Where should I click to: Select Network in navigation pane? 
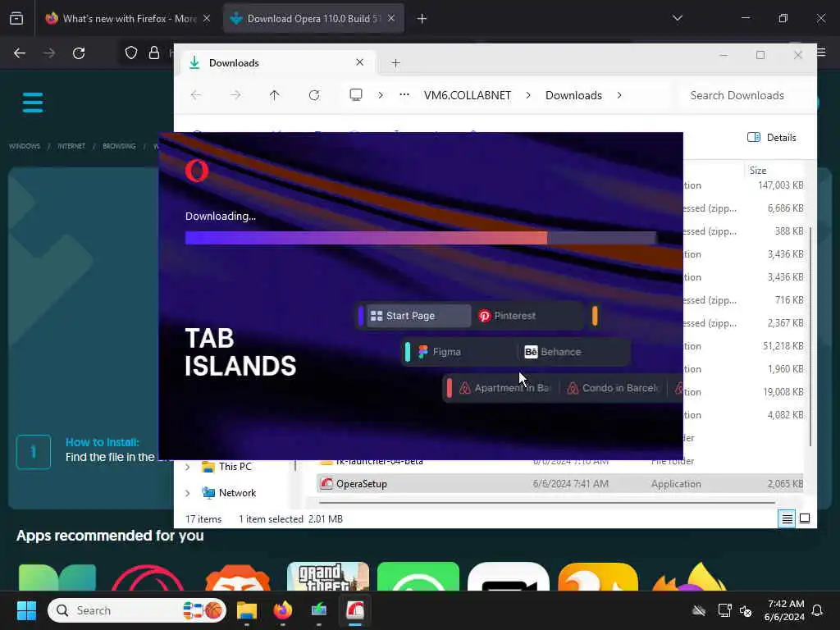pos(237,493)
